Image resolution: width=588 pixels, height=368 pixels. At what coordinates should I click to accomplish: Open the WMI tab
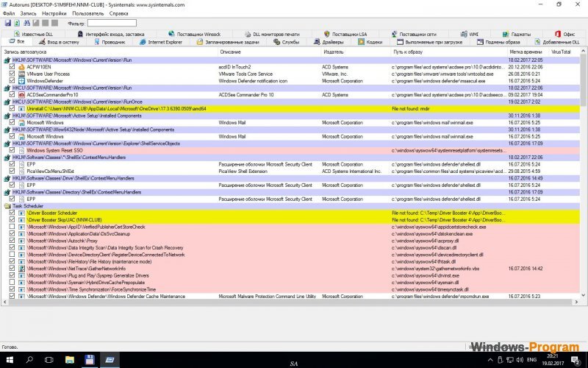(x=469, y=34)
